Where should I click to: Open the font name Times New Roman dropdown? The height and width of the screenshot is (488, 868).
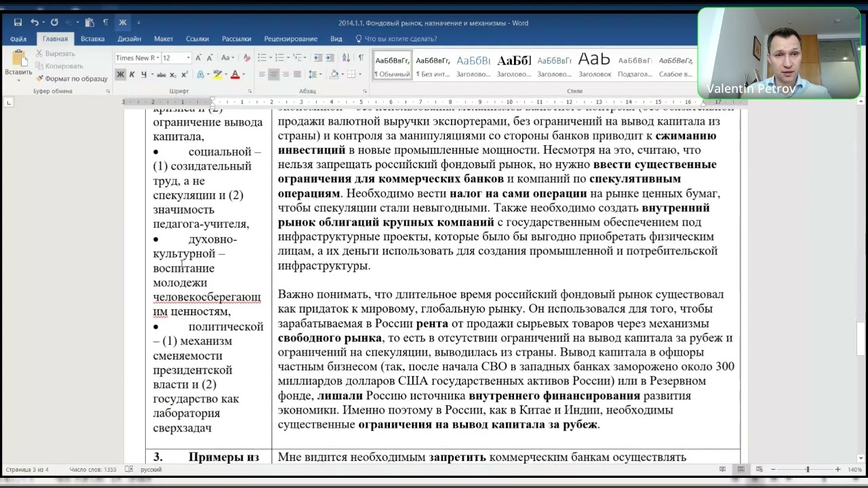pyautogui.click(x=158, y=58)
